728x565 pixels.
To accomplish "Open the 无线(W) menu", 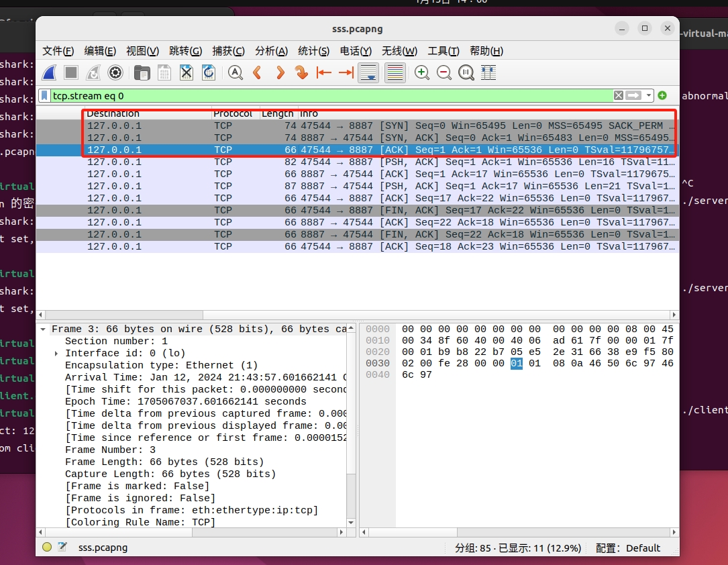I will pos(399,51).
